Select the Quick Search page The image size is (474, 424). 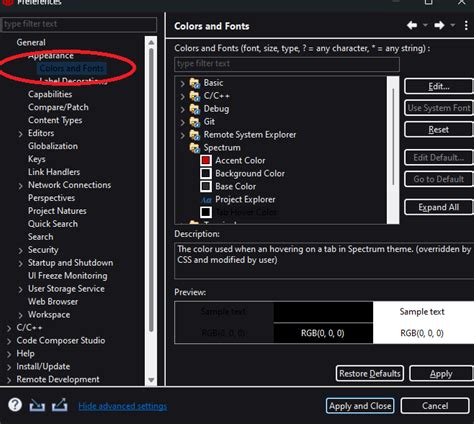tap(53, 224)
